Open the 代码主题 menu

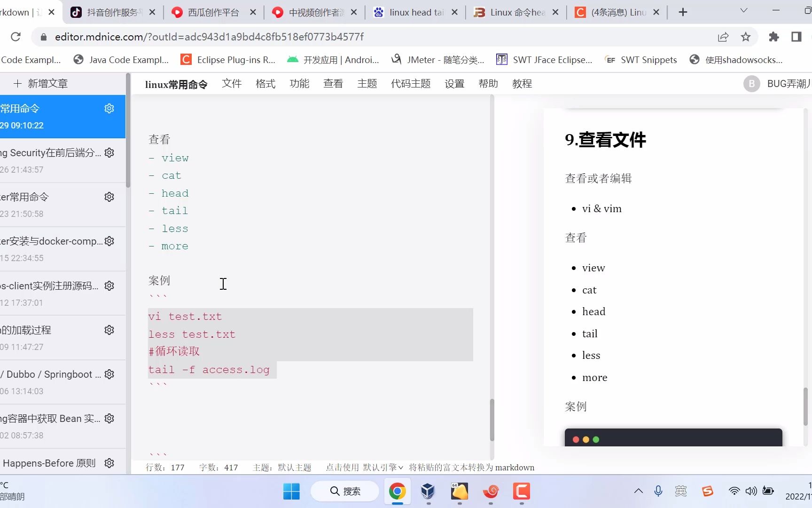(410, 83)
